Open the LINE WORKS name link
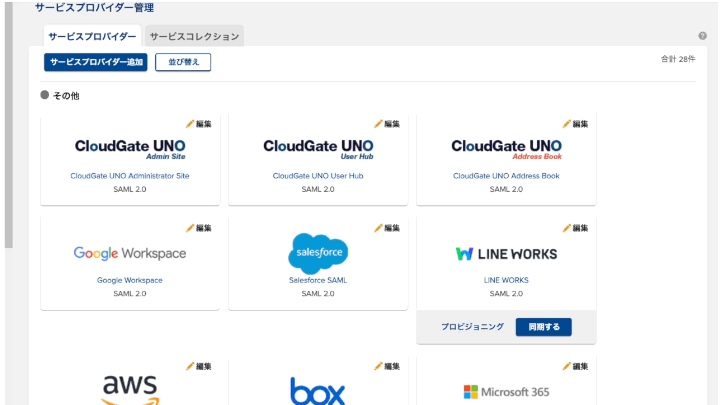This screenshot has height=405, width=720. [506, 280]
